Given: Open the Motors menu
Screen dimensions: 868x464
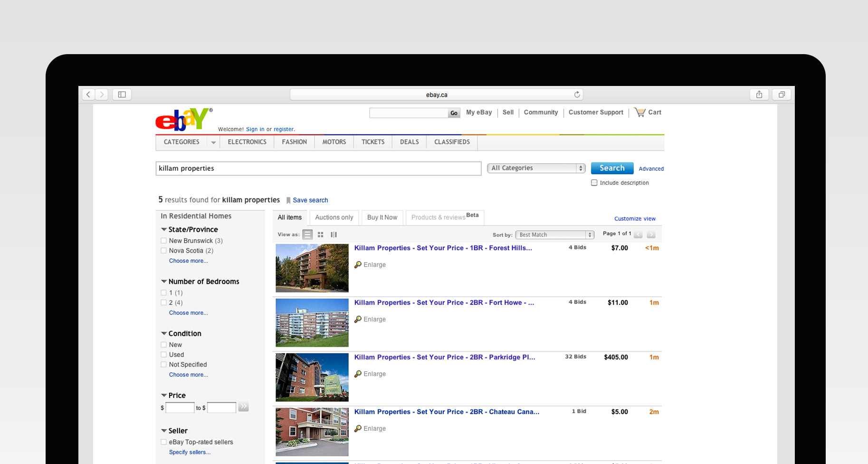Looking at the screenshot, I should (334, 142).
